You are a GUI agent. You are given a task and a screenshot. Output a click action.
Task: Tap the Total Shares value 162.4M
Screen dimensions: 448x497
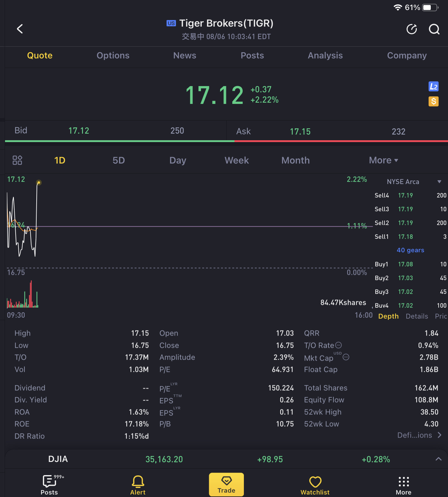[x=426, y=388]
